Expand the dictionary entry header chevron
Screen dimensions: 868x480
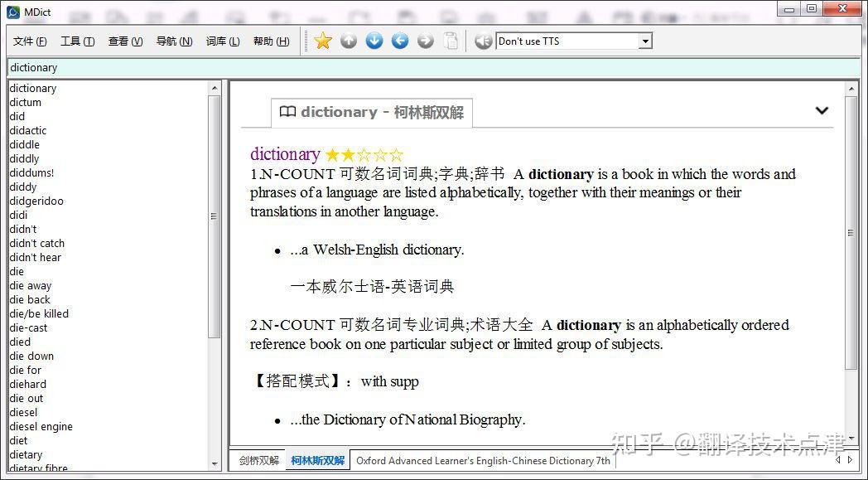[822, 109]
